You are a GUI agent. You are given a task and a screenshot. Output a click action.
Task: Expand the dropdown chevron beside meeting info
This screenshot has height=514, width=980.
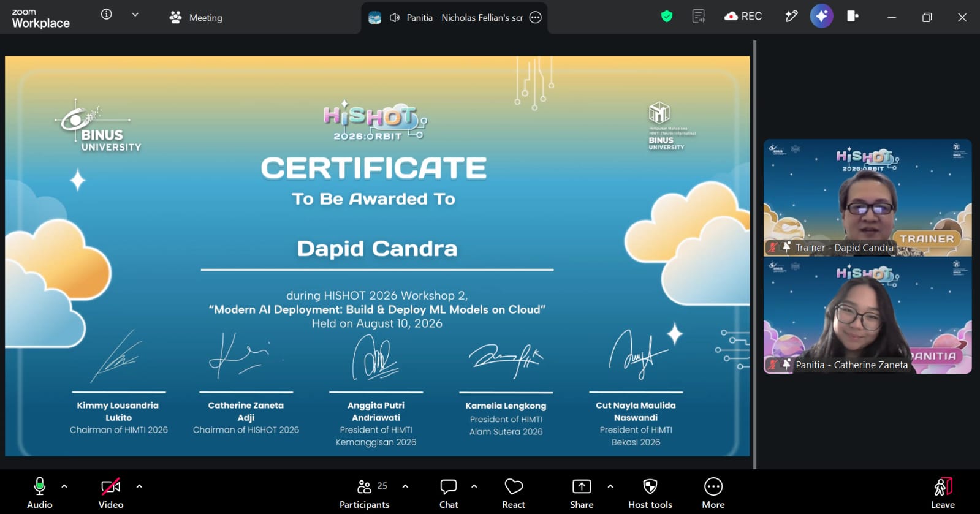tap(135, 15)
